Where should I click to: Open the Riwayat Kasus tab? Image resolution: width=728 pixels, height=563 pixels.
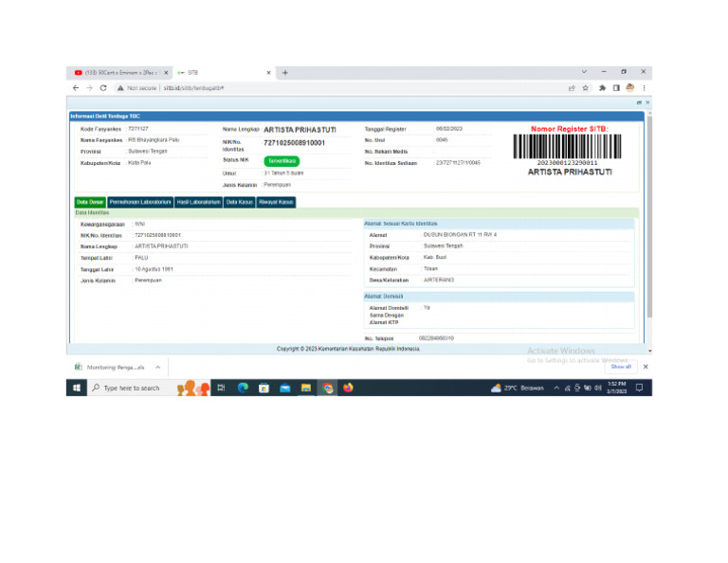coord(276,203)
